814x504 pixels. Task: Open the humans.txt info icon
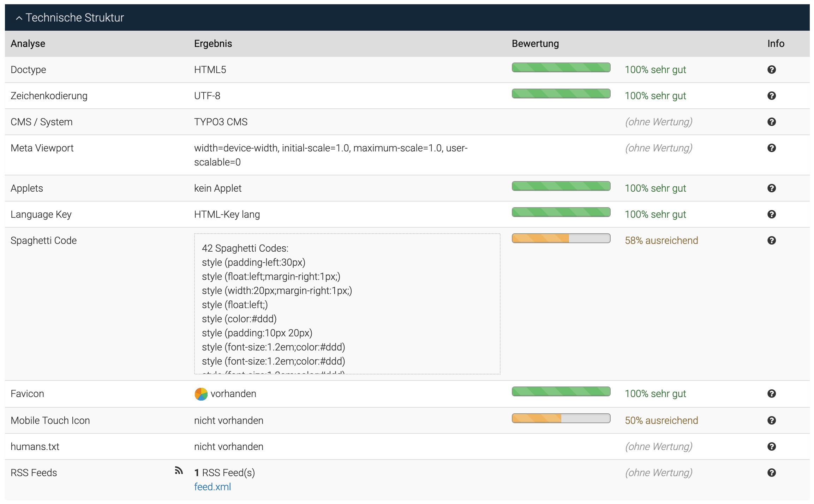coord(772,446)
